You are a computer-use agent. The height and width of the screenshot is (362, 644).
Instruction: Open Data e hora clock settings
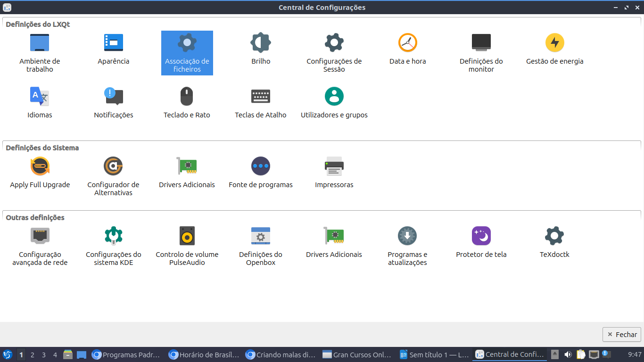coord(408,49)
